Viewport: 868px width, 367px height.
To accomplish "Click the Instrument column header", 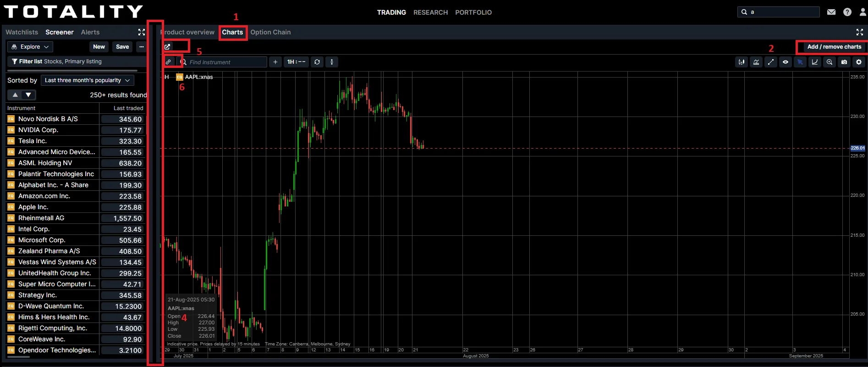I will pyautogui.click(x=21, y=108).
